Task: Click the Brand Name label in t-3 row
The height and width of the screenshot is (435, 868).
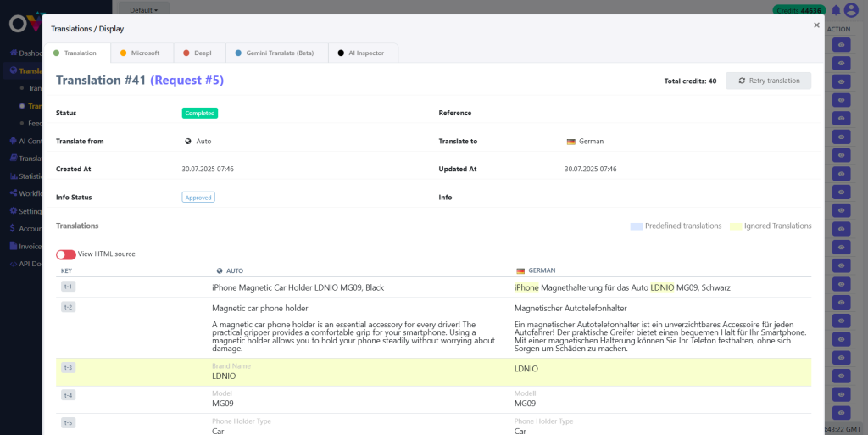Action: 231,366
